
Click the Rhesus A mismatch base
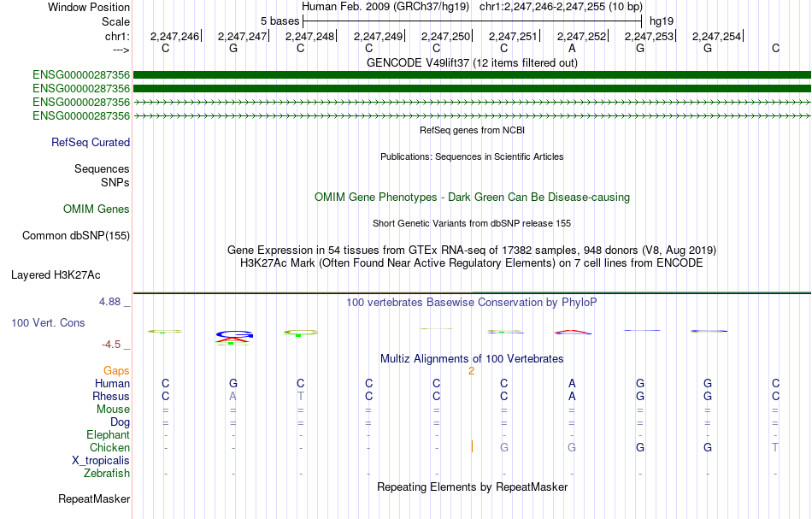tap(233, 396)
